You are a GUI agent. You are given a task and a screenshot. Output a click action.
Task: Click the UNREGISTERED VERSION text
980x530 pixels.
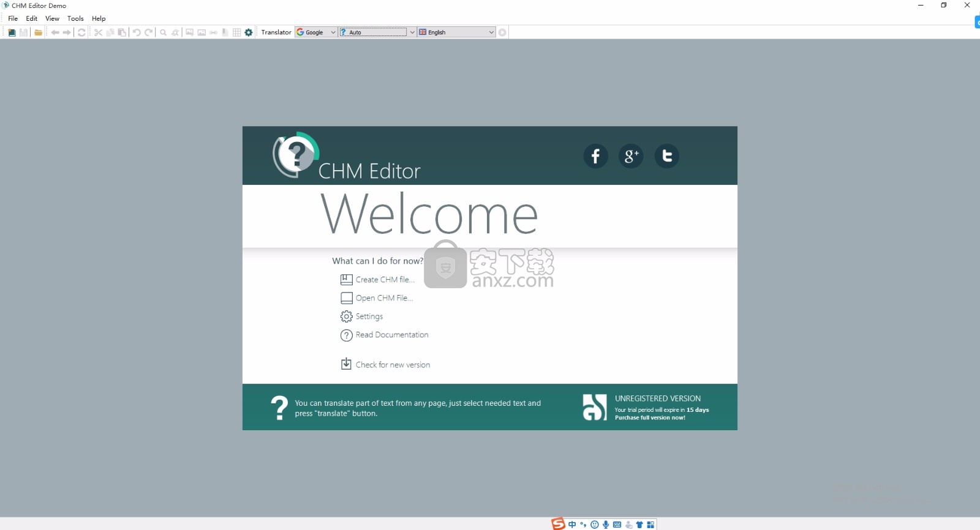658,398
